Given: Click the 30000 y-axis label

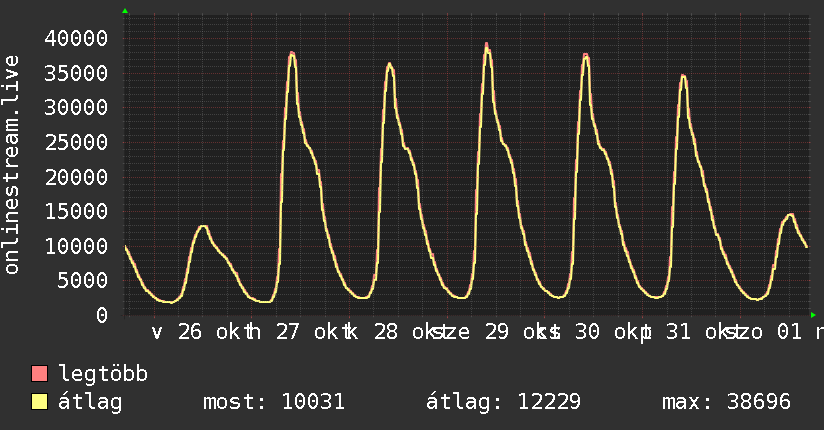Looking at the screenshot, I should 76,107.
